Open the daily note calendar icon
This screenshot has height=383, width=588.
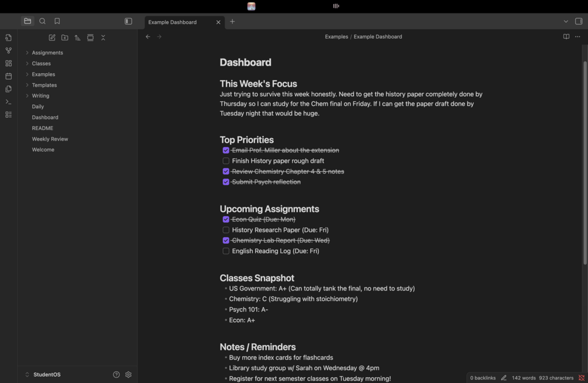pyautogui.click(x=8, y=76)
